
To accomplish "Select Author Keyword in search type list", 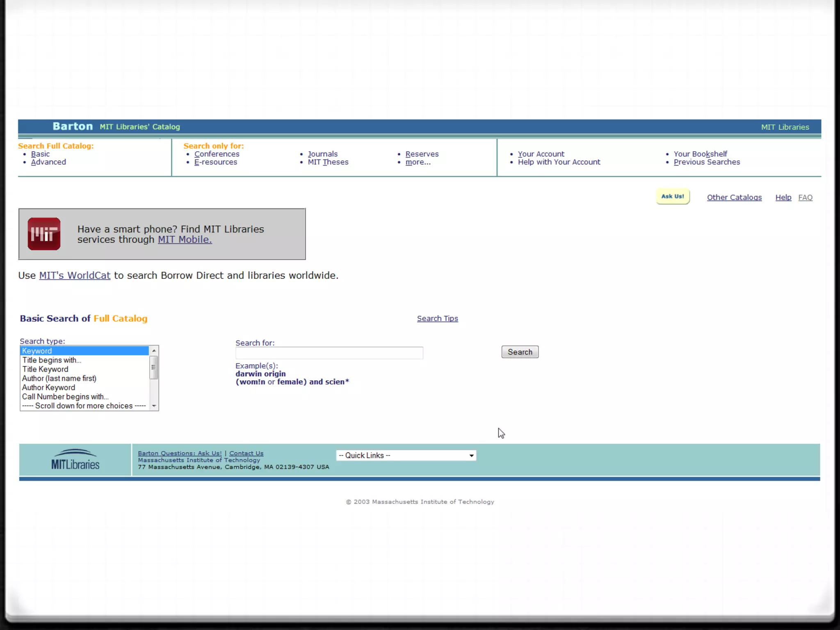I will (x=48, y=388).
